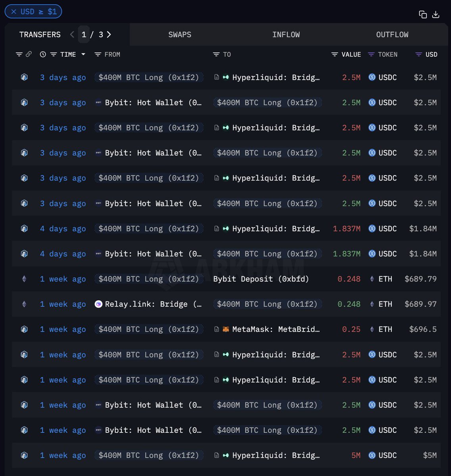The height and width of the screenshot is (476, 451).
Task: Open the INFLOW tab
Action: (286, 35)
